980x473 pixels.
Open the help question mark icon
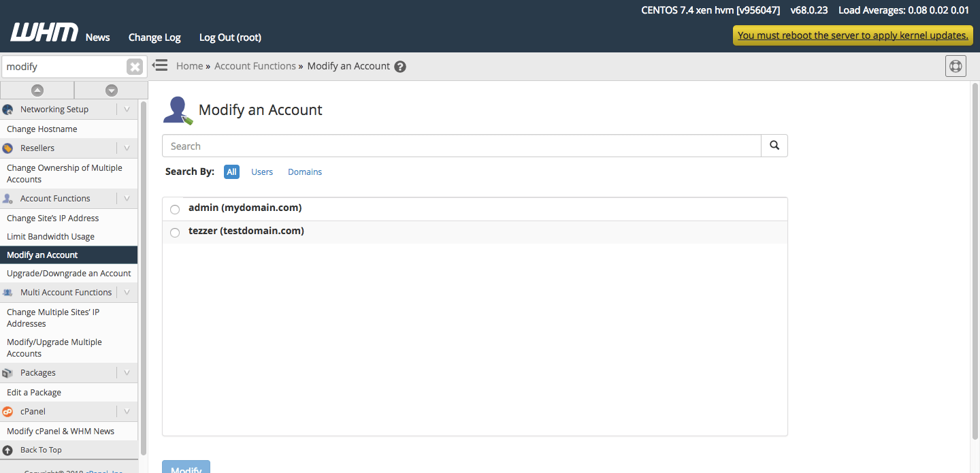tap(400, 67)
